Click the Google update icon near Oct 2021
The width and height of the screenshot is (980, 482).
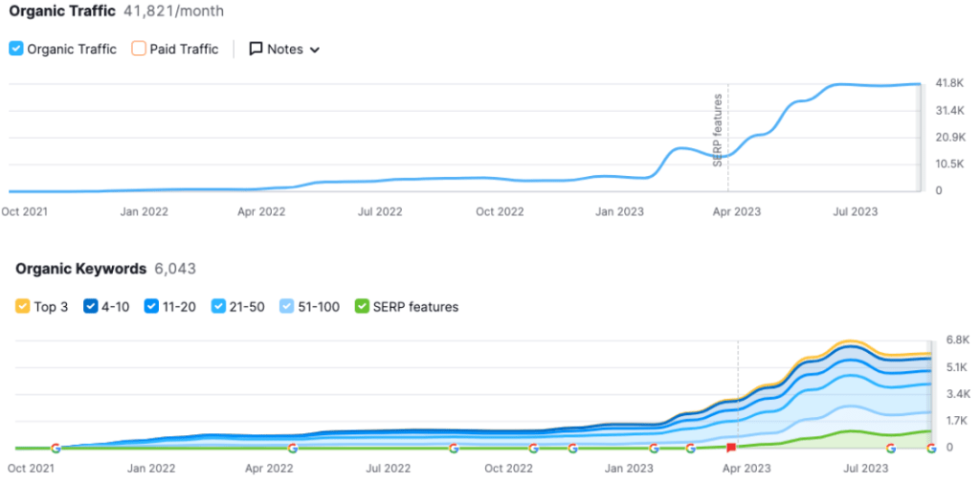(x=56, y=448)
